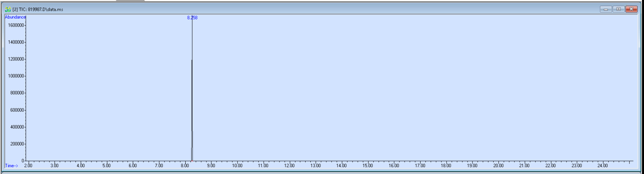Click the 2.00 time axis label
The image size is (644, 174).
coord(28,166)
